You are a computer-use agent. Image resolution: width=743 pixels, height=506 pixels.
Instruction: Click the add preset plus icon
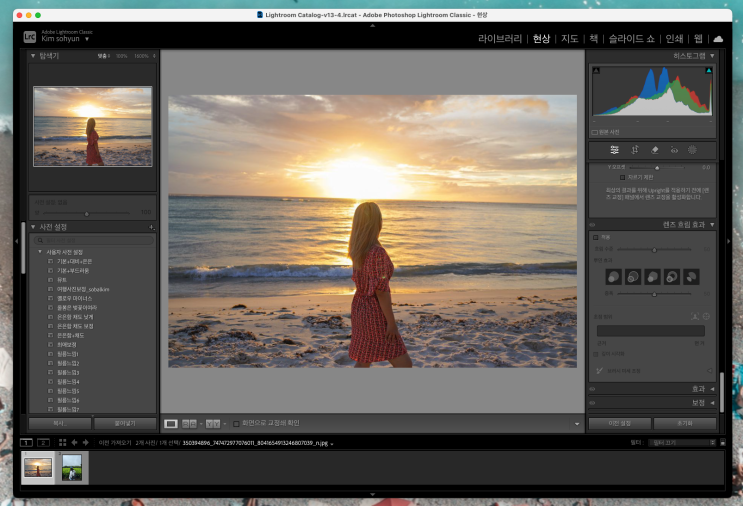click(x=151, y=227)
